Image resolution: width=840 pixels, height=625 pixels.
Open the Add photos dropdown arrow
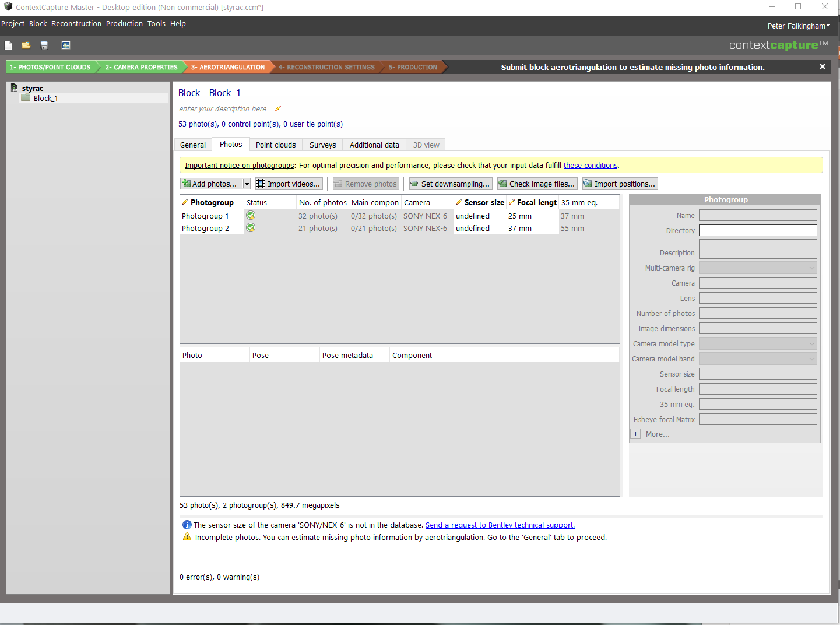247,184
